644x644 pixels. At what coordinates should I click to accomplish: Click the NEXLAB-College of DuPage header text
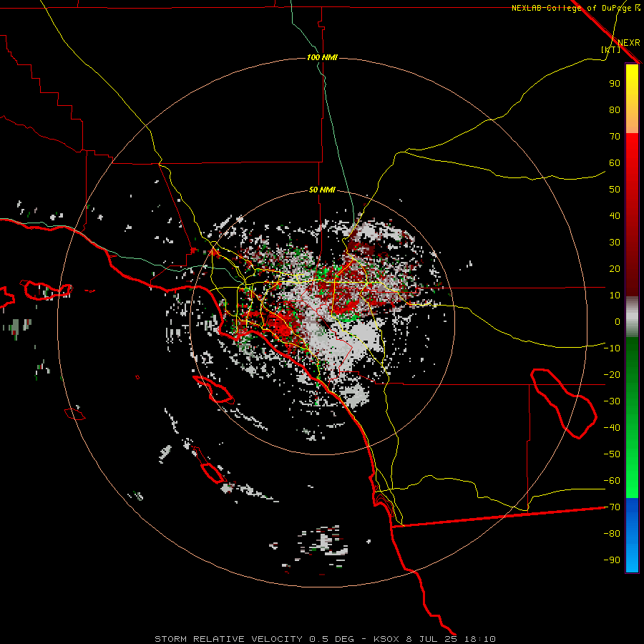(571, 8)
